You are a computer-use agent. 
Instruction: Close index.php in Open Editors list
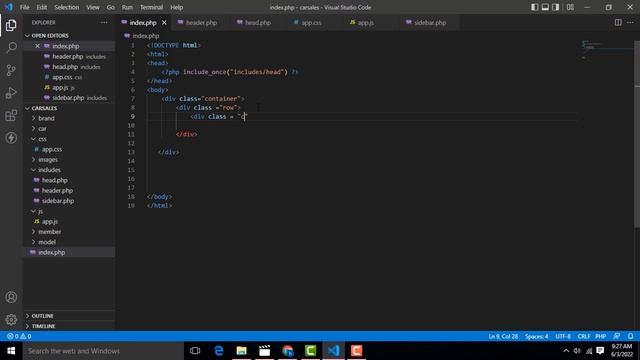click(37, 46)
